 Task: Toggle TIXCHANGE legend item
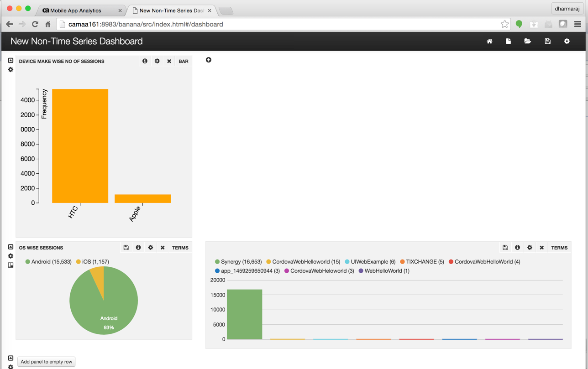422,262
